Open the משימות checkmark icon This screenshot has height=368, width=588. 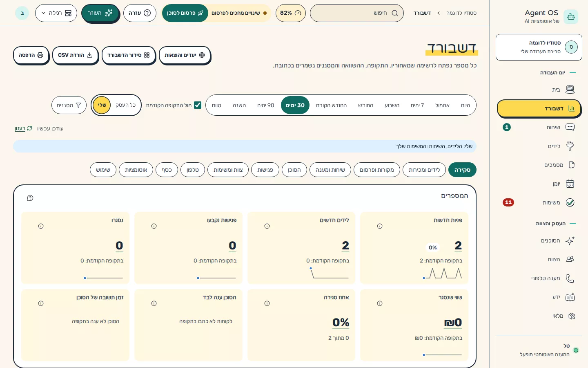570,202
